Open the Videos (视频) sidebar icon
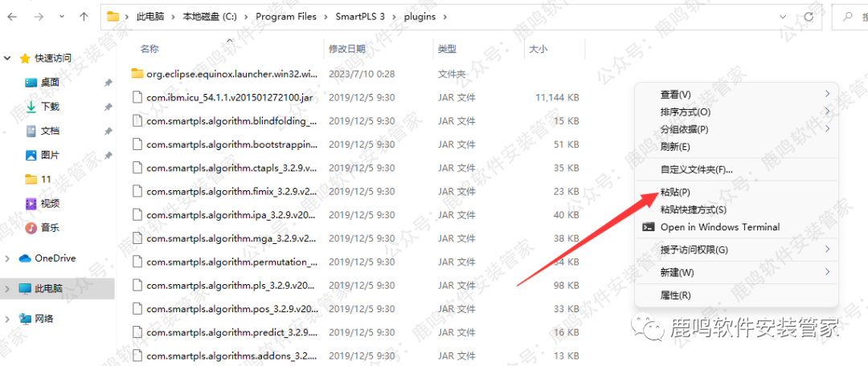The image size is (868, 366). 31,203
